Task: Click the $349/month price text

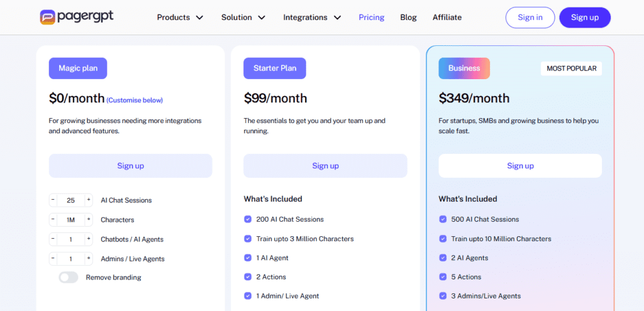Action: pos(474,98)
